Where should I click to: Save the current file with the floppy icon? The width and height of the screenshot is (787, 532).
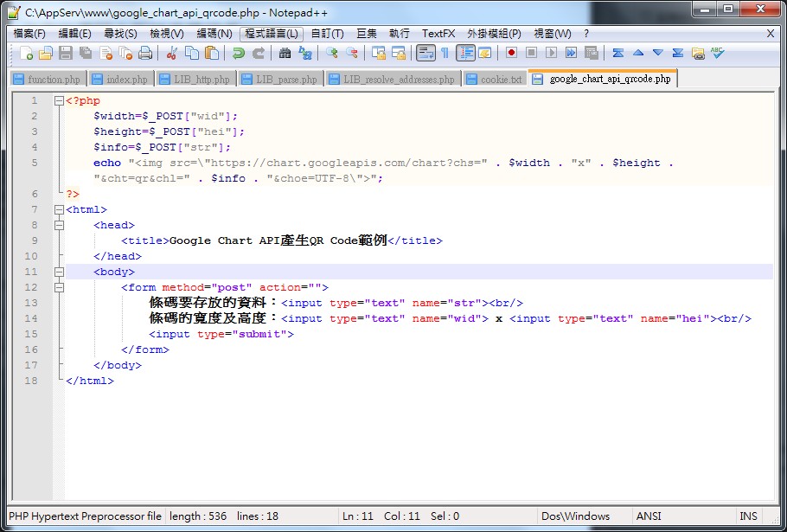(x=66, y=53)
